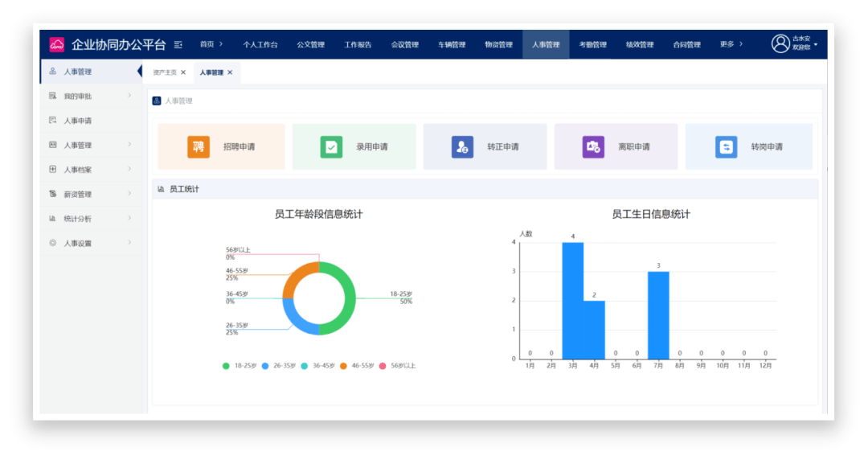Toggle the 18-25岁 legend green dot
Image resolution: width=868 pixels, height=460 pixels.
226,367
